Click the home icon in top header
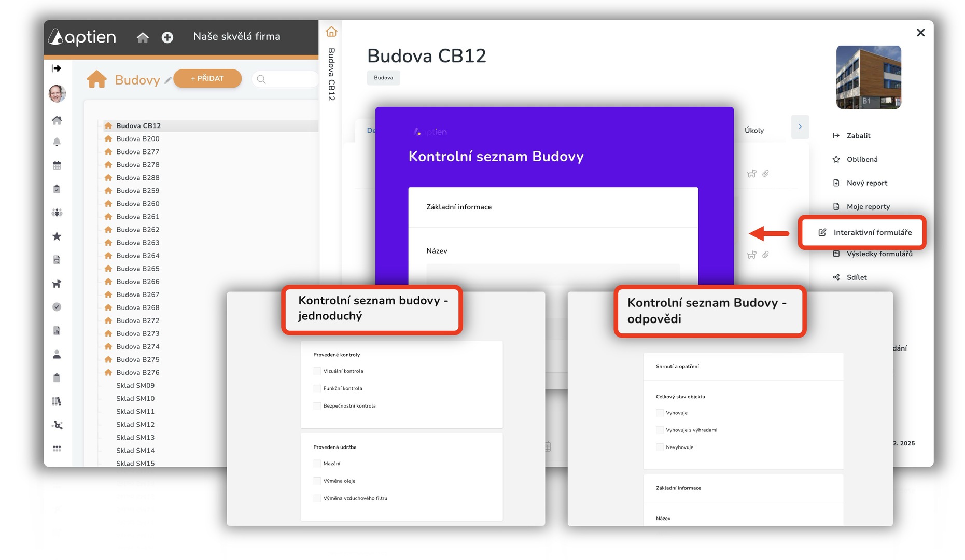965x560 pixels. (143, 37)
